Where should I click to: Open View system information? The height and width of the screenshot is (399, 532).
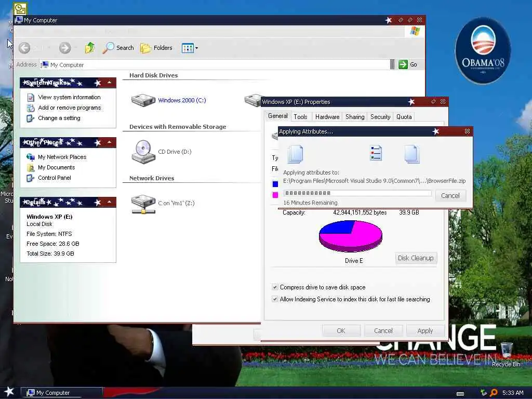pos(69,97)
